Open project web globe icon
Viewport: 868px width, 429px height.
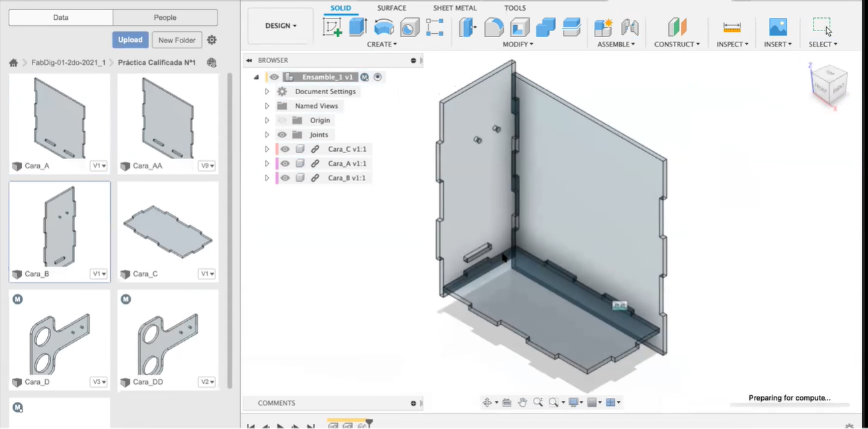pos(212,63)
